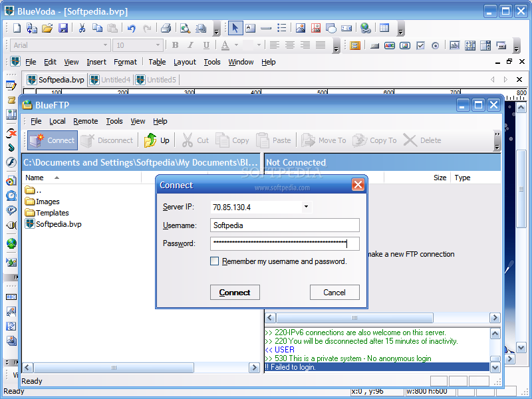
Task: Open the font size dropdown
Action: pyautogui.click(x=158, y=45)
